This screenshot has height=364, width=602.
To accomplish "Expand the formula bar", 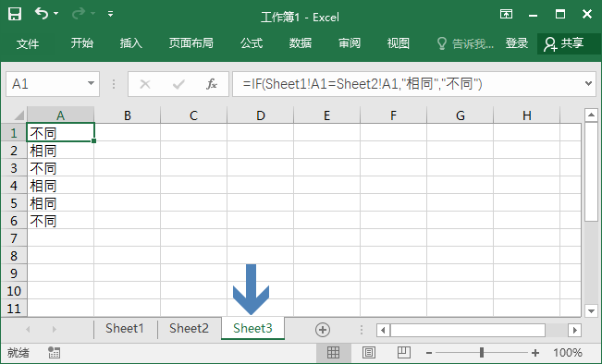I will 588,83.
